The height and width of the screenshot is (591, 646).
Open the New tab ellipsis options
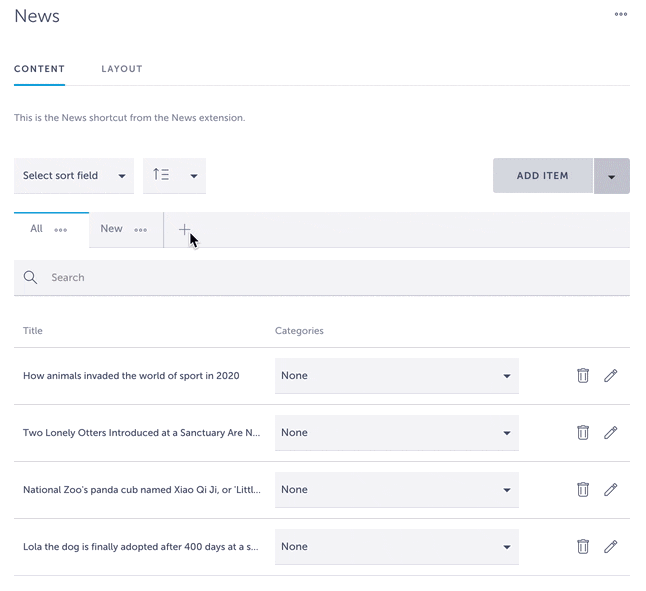(x=141, y=230)
